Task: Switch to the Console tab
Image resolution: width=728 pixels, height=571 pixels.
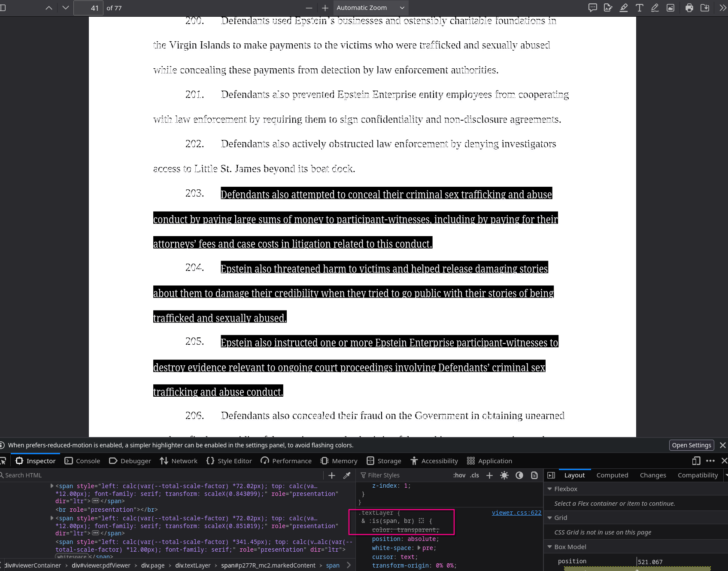Action: 82,461
